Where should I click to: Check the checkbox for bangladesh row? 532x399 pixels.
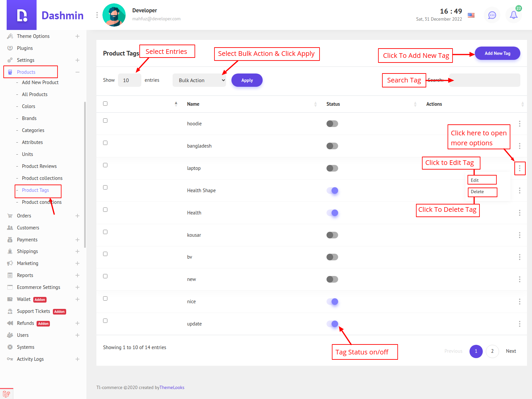[105, 143]
